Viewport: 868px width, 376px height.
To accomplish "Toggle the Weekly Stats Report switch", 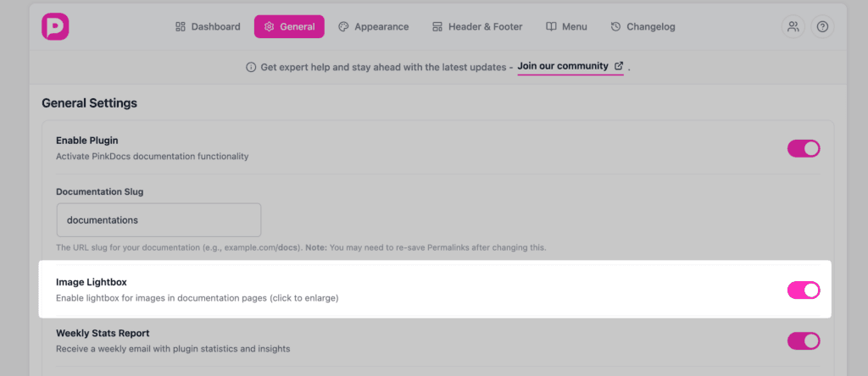I will point(804,340).
